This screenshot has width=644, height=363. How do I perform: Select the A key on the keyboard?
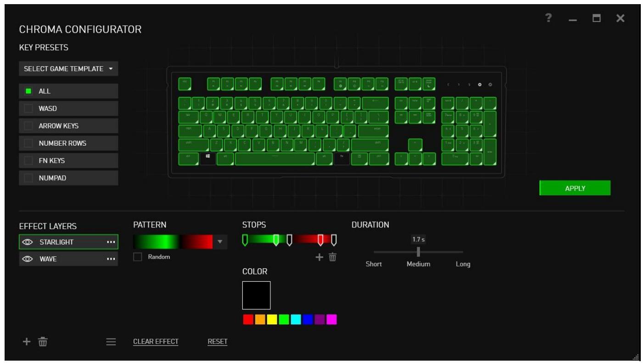tap(210, 131)
